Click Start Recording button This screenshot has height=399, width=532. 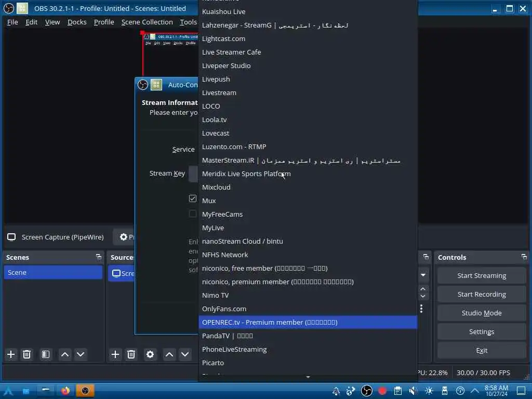(482, 294)
